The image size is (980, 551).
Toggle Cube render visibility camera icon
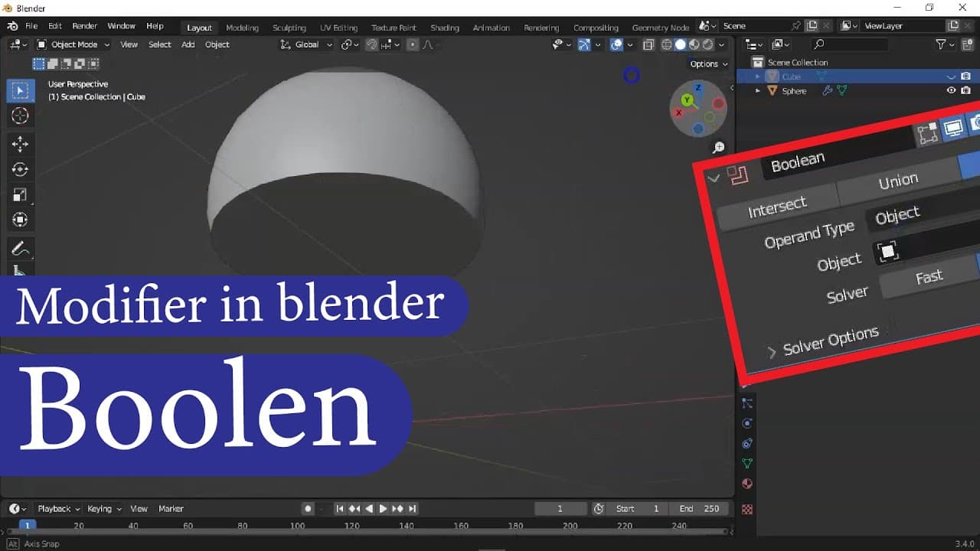pyautogui.click(x=965, y=77)
